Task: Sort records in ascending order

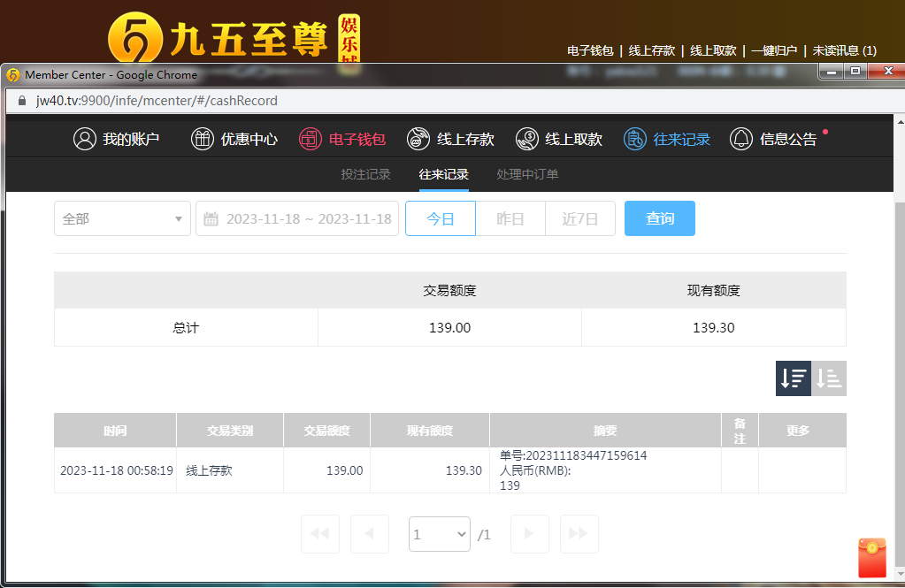Action: (x=829, y=378)
